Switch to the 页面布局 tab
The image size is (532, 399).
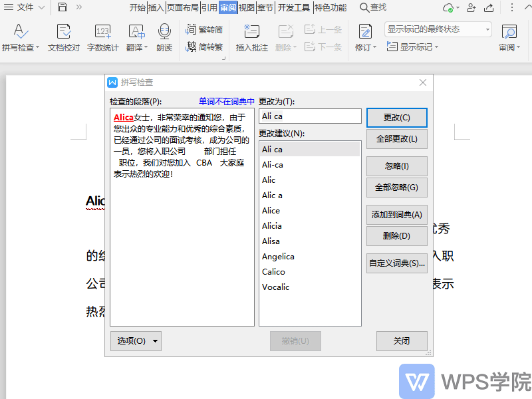tap(182, 7)
